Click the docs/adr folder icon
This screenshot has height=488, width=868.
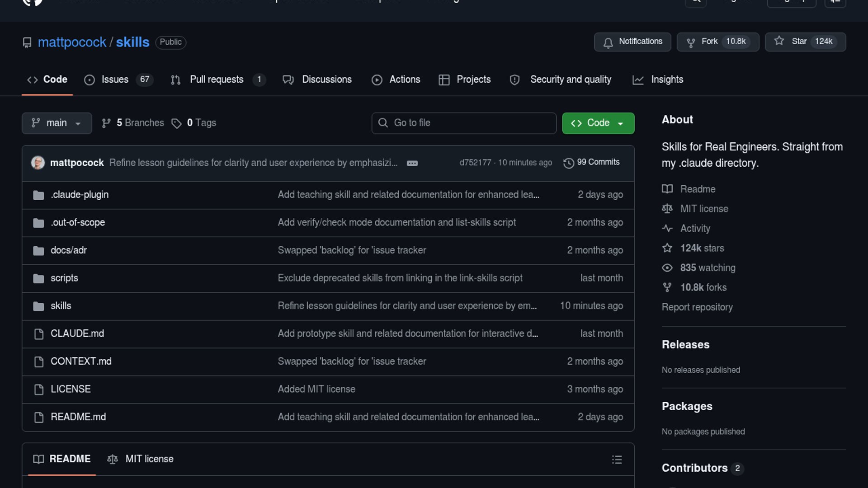pyautogui.click(x=39, y=251)
